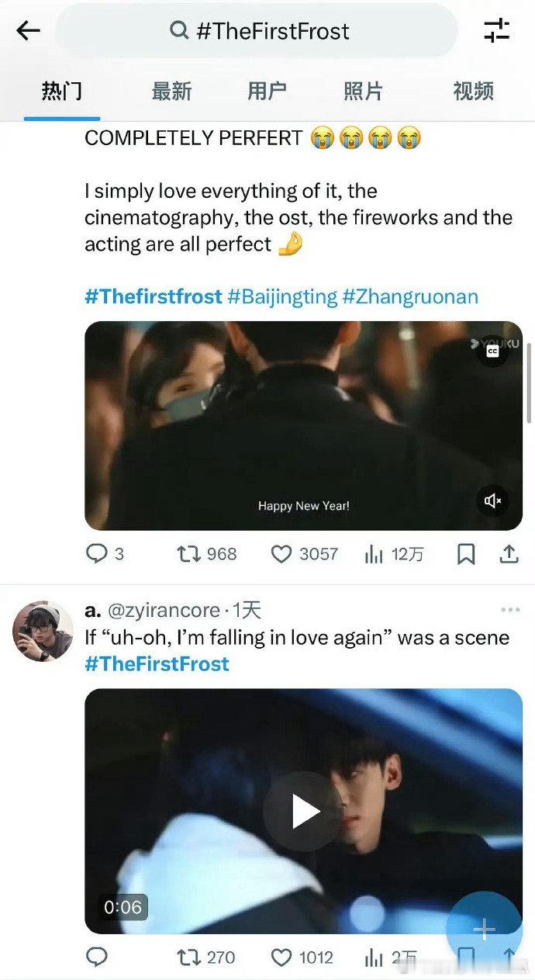This screenshot has width=535, height=980.
Task: Share the first post
Action: [509, 553]
